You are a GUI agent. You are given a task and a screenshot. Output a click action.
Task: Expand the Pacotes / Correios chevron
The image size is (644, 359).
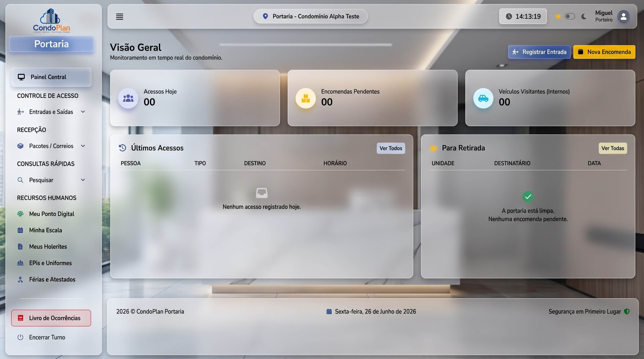click(83, 146)
